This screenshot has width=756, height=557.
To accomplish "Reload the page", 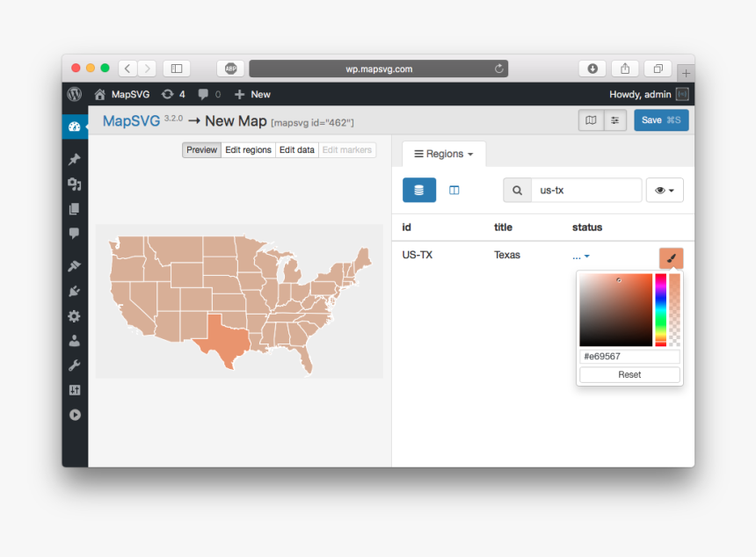I will (499, 69).
